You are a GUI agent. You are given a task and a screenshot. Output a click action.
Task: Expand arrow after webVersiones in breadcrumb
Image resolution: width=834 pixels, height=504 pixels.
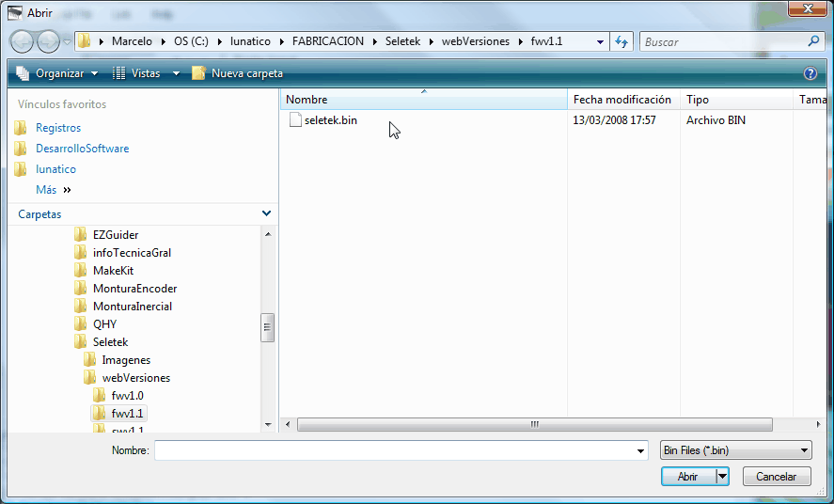pyautogui.click(x=520, y=41)
